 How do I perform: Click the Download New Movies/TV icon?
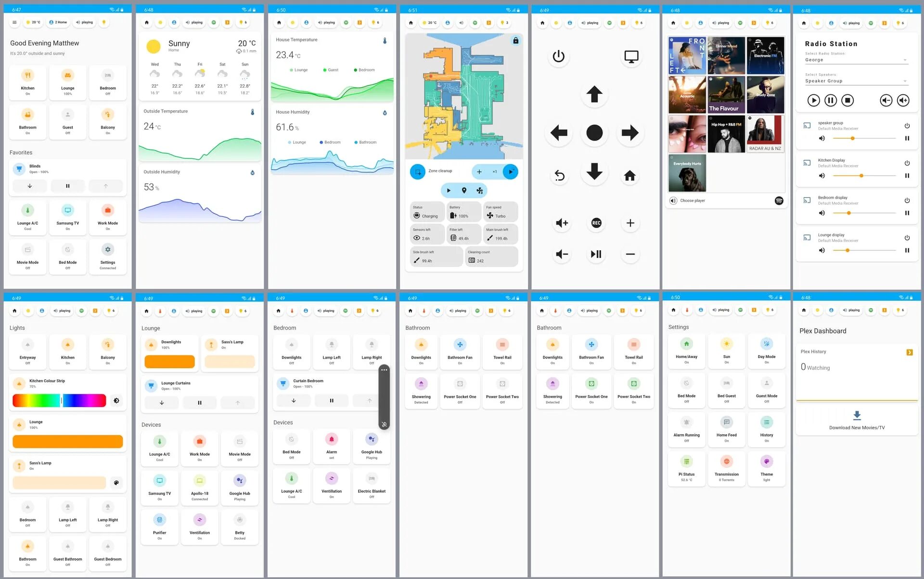(x=857, y=415)
